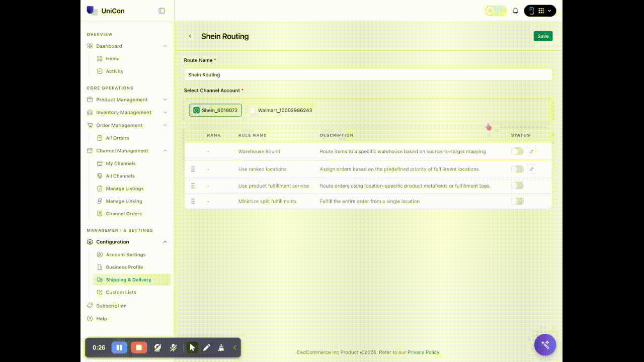Open the Privacy Policy link
644x362 pixels.
pyautogui.click(x=423, y=352)
